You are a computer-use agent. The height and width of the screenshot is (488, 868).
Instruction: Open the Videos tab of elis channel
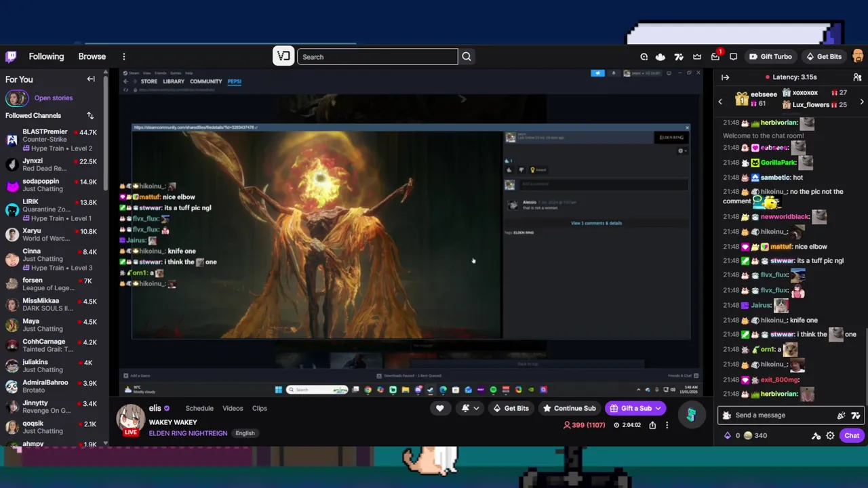point(233,408)
